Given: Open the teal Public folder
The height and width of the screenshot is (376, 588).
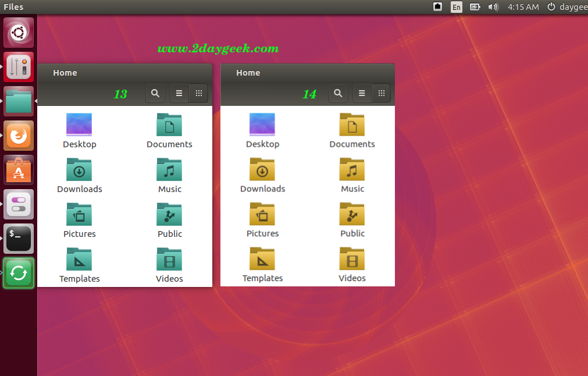Looking at the screenshot, I should coord(169,215).
